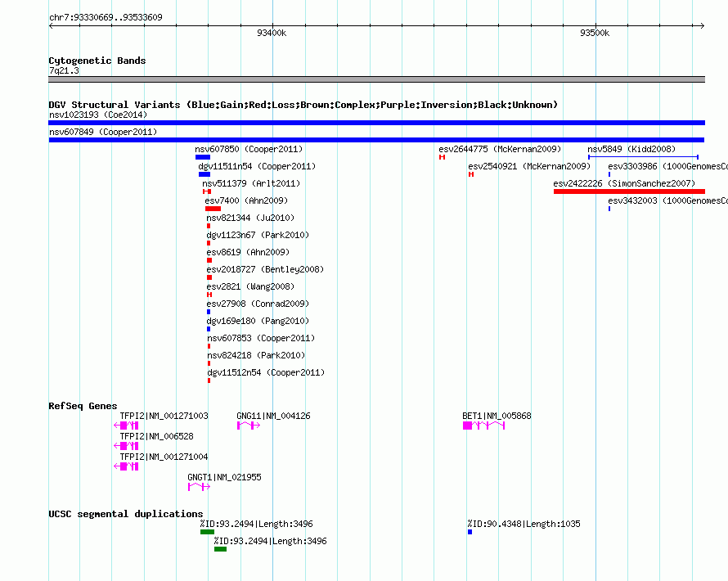
Task: Open nsv5849 (Kidd2008) variant
Action: 631,149
